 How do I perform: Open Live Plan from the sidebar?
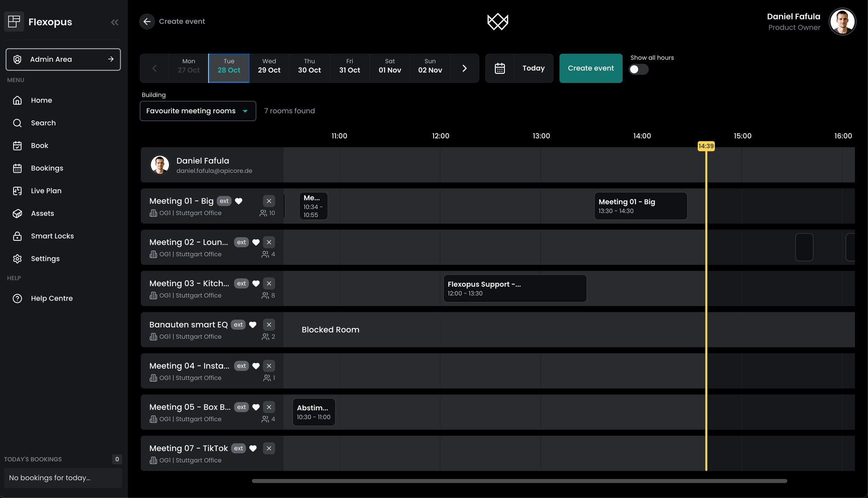point(46,191)
